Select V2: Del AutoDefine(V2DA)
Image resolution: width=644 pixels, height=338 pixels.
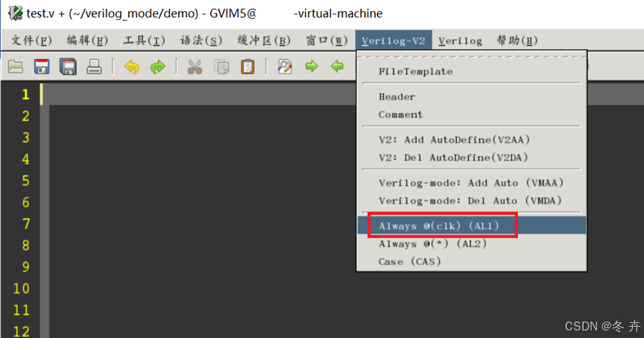[472, 157]
